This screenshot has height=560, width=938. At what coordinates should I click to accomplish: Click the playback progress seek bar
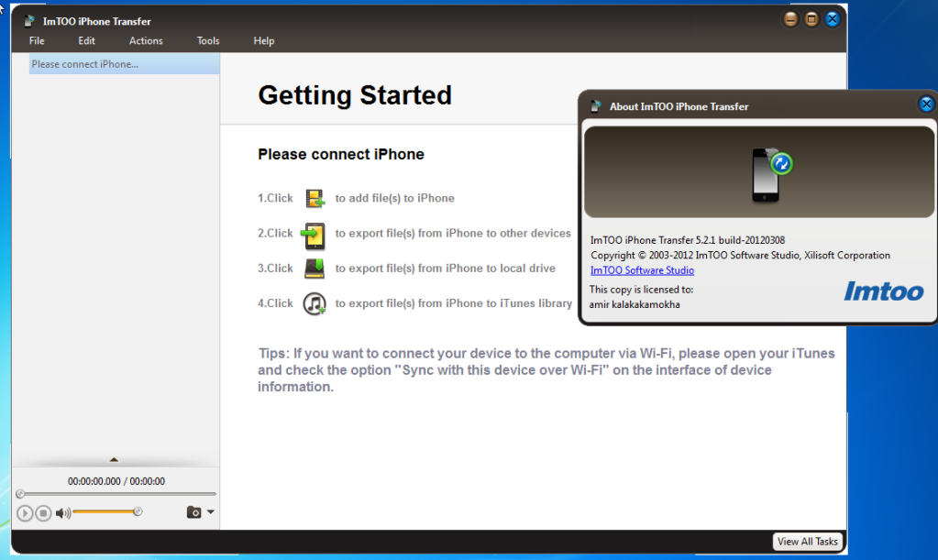(116, 494)
